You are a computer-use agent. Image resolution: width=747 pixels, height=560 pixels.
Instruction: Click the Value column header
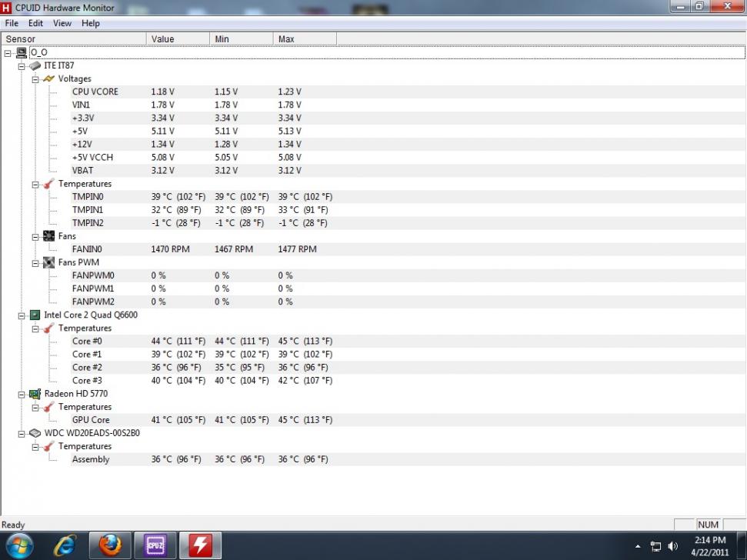178,39
